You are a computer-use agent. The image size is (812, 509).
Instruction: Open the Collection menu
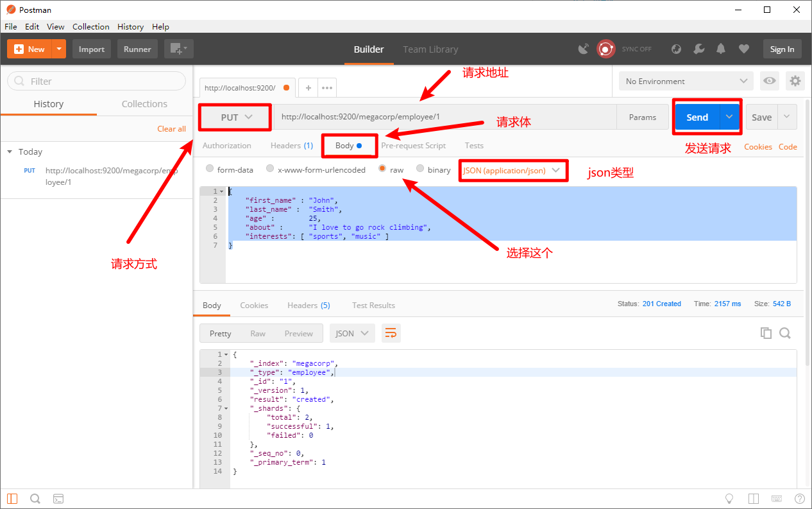[x=91, y=26]
